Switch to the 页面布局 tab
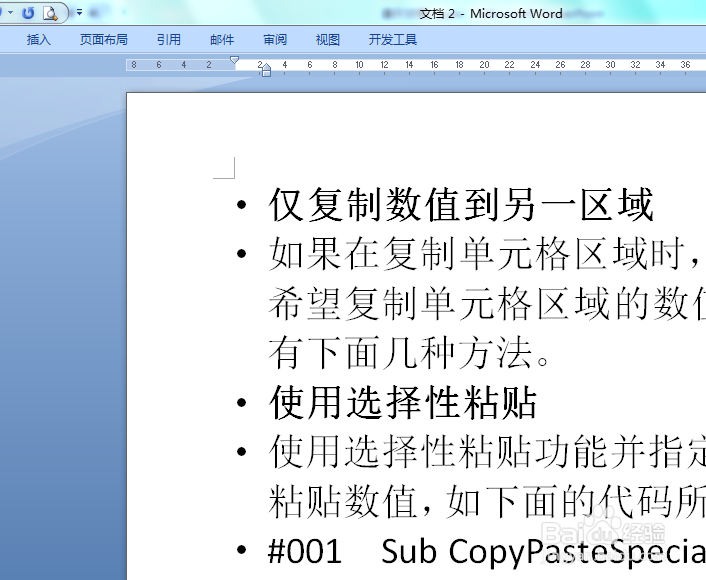This screenshot has width=706, height=580. click(104, 40)
